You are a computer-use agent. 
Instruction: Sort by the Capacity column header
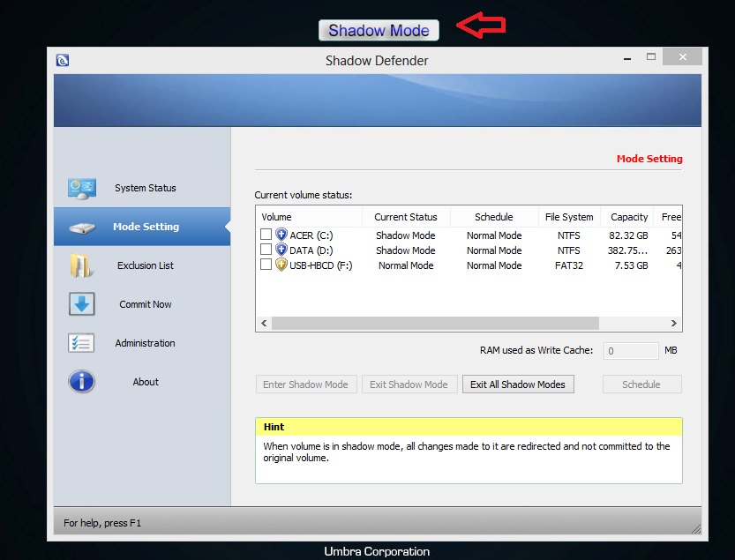[x=626, y=217]
